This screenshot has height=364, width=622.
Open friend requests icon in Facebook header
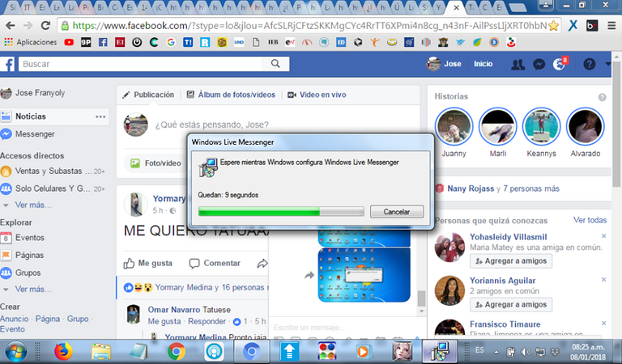point(518,64)
